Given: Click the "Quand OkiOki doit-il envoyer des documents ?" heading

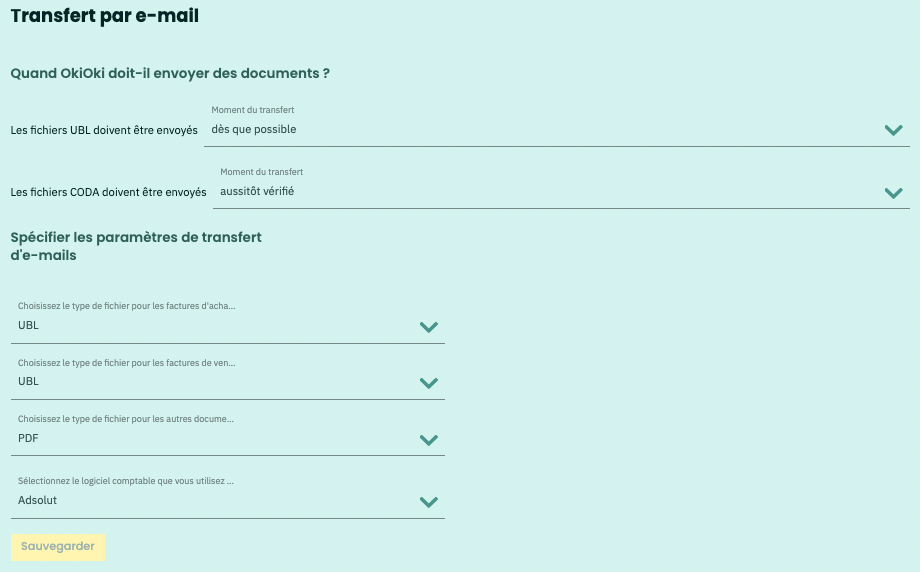Looking at the screenshot, I should tap(170, 73).
